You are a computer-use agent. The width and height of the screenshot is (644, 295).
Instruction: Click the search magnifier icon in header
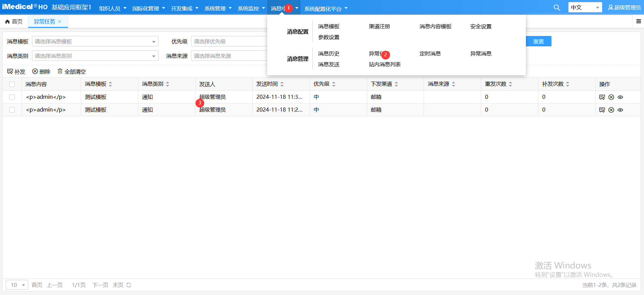(x=557, y=7)
